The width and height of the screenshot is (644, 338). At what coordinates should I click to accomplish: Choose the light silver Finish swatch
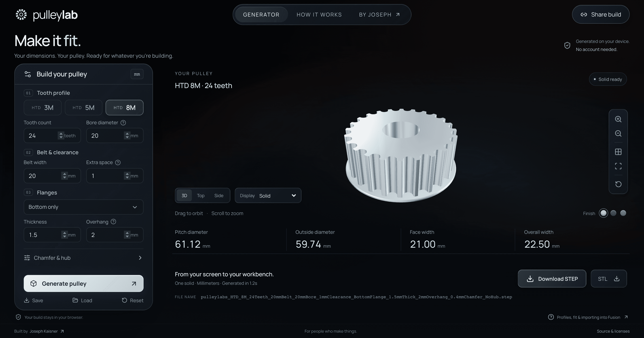click(x=603, y=213)
